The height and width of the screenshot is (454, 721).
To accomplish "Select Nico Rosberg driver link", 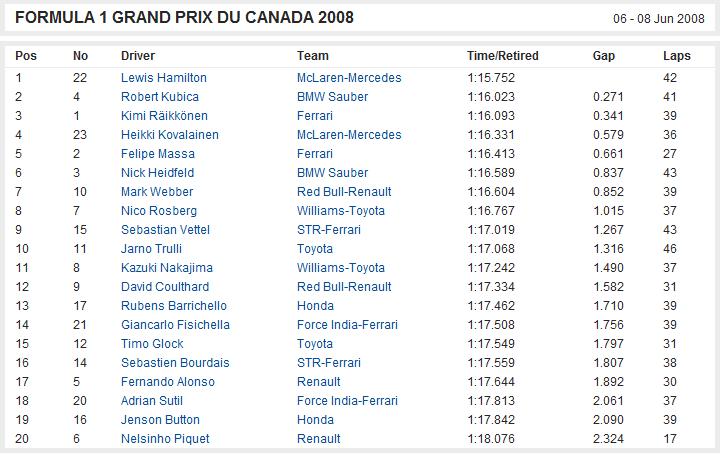I will click(159, 211).
